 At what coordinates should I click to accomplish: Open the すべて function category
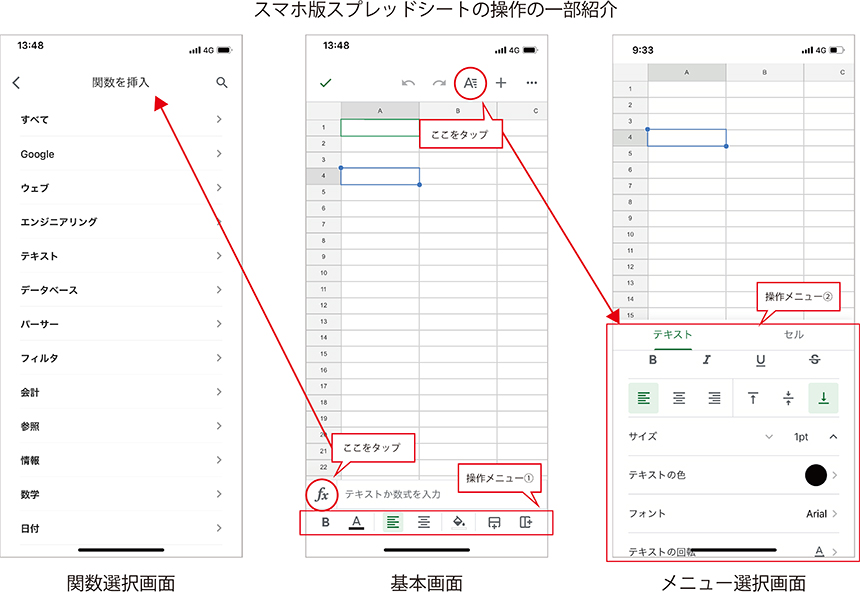[x=121, y=120]
